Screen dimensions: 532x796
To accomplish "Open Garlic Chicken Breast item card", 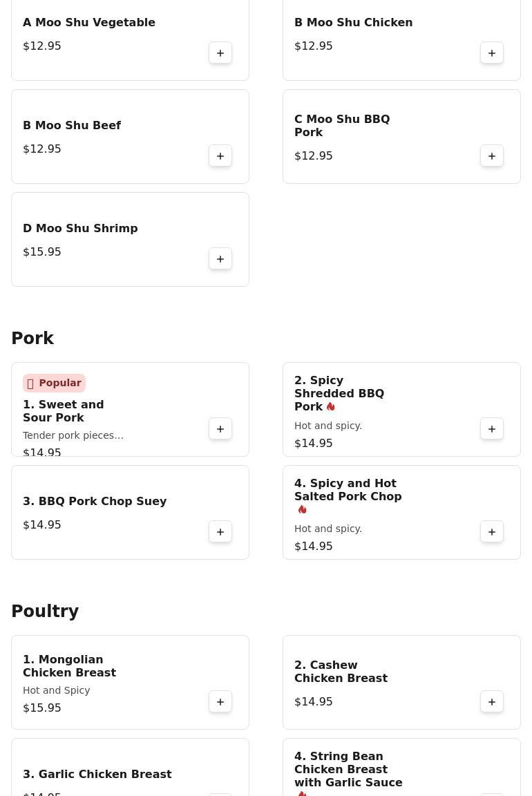I will 130,767.
